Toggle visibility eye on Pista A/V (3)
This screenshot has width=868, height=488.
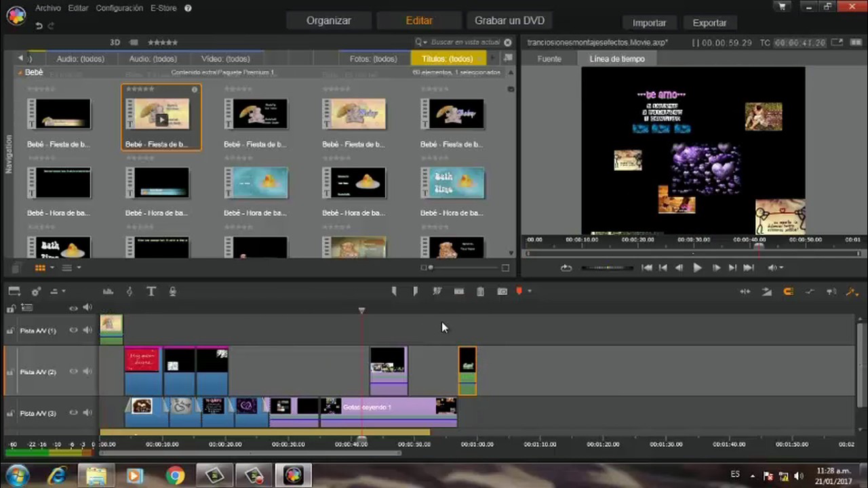[x=73, y=413]
